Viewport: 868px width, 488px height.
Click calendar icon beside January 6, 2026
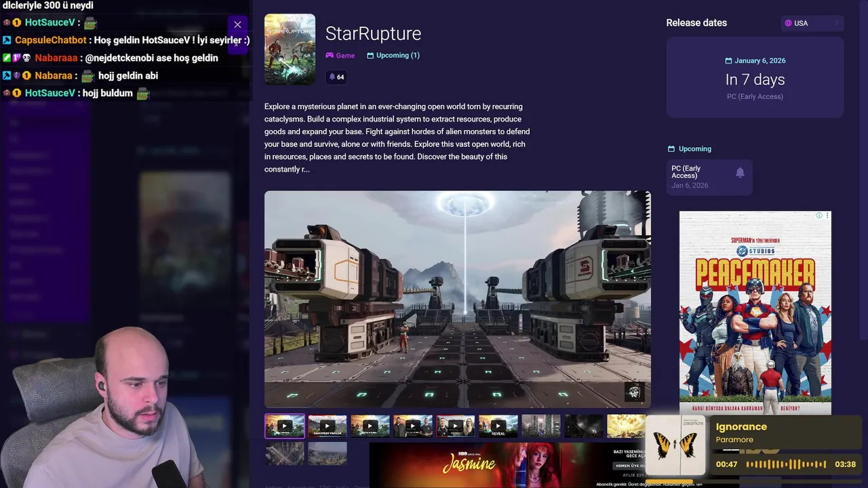point(728,61)
